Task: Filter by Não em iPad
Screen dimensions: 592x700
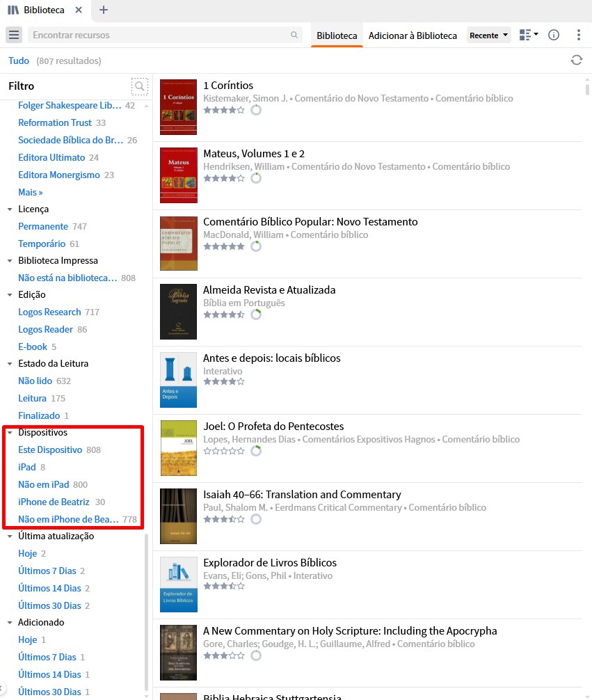Action: pos(43,484)
